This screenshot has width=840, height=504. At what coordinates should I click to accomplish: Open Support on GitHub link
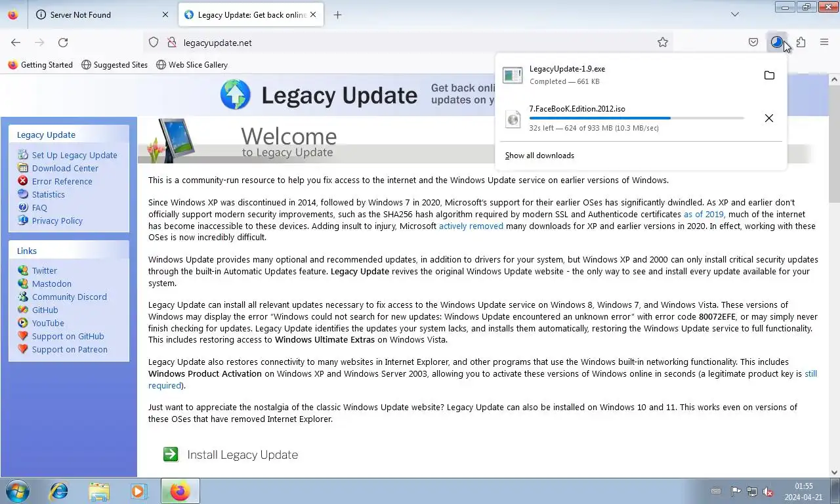68,336
